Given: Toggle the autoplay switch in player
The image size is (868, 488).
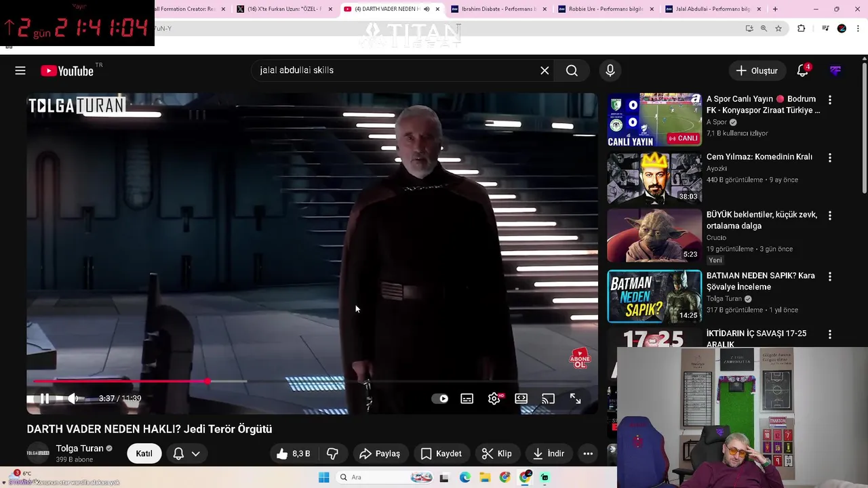Looking at the screenshot, I should pos(440,399).
